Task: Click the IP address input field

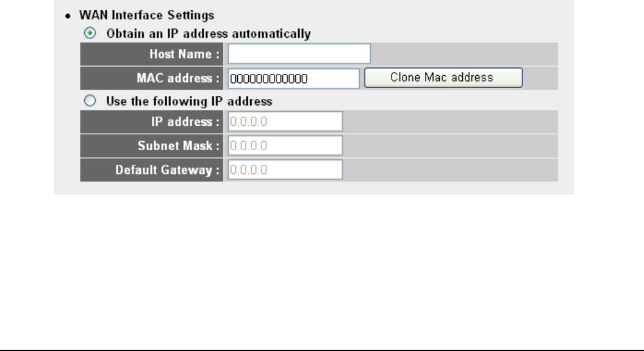Action: (285, 121)
